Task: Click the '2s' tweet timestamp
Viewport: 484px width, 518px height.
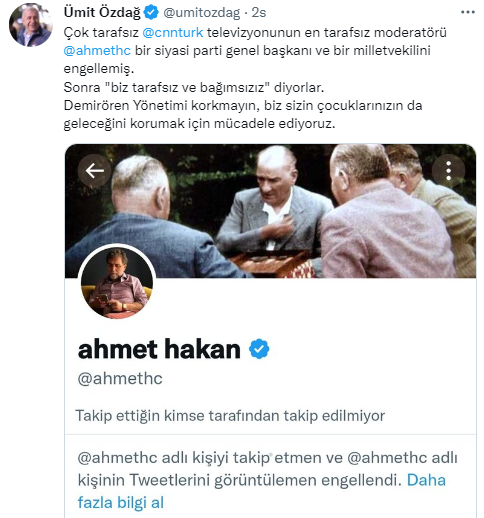Action: coord(259,13)
